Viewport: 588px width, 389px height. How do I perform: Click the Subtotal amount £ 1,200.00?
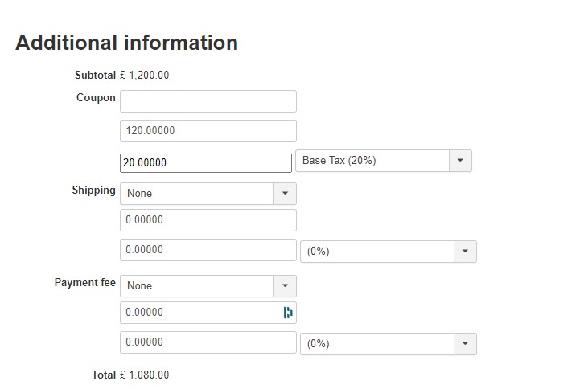144,76
